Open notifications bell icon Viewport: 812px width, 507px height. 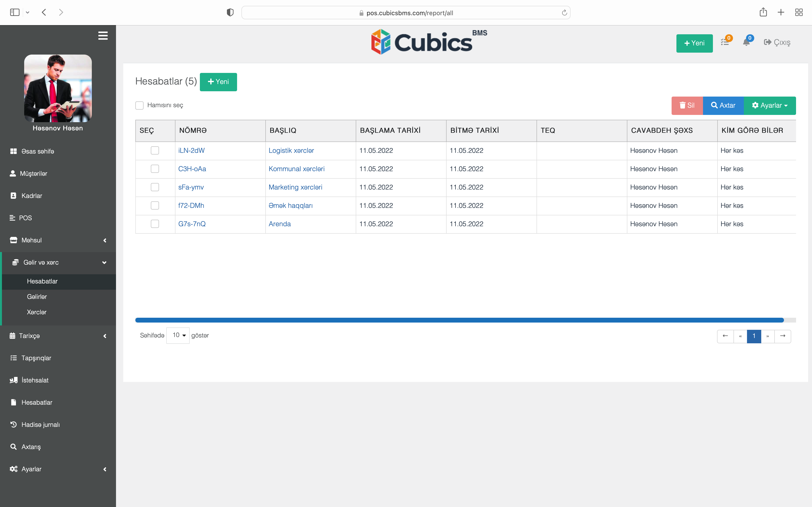(x=747, y=42)
